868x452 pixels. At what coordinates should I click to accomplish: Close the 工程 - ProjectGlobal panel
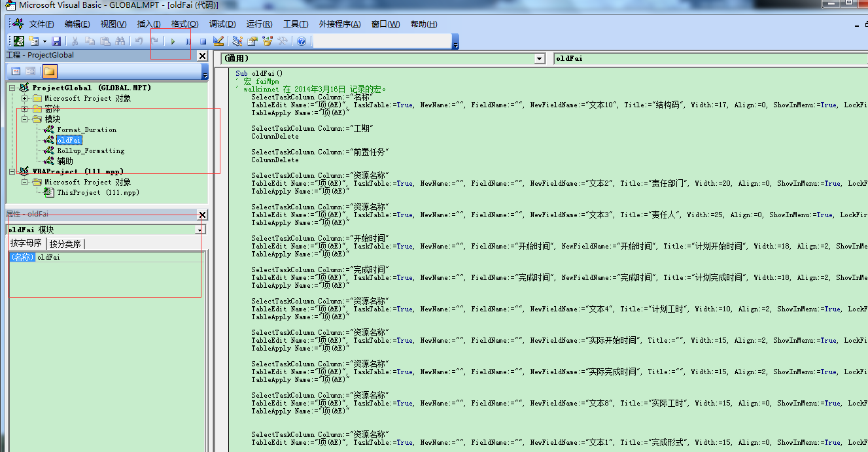pyautogui.click(x=202, y=56)
